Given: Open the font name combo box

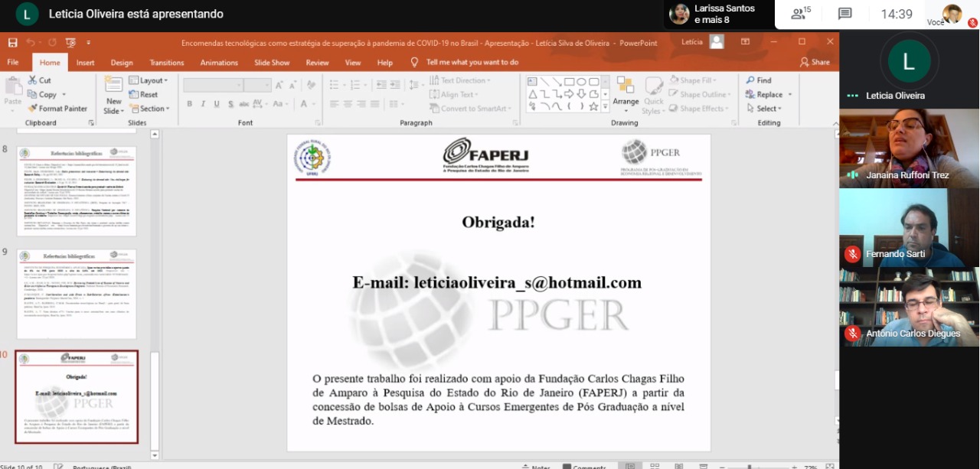Looking at the screenshot, I should (x=213, y=85).
